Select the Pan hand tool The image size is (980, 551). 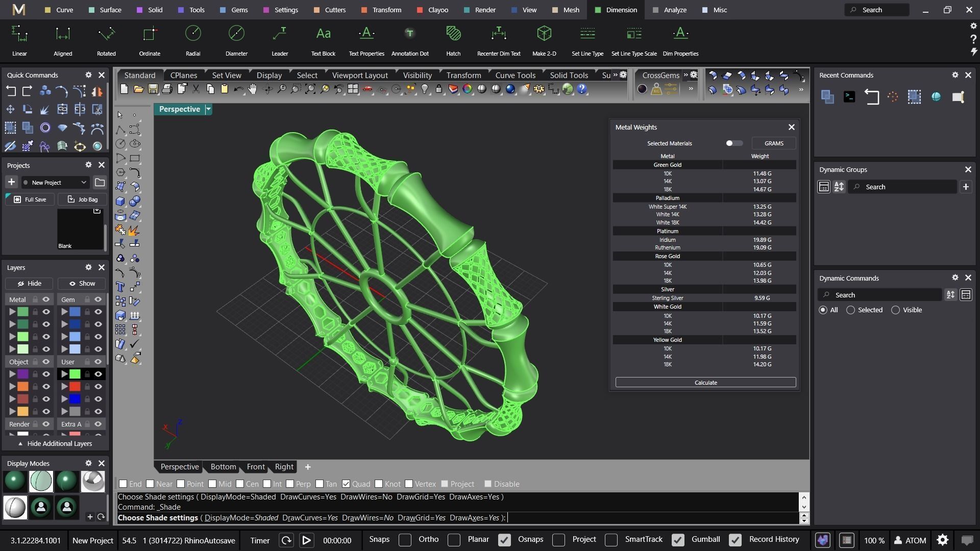tap(253, 89)
